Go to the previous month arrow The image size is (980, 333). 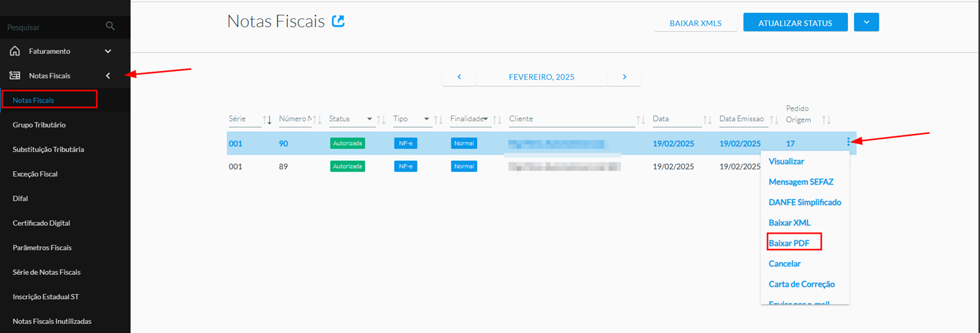(459, 76)
